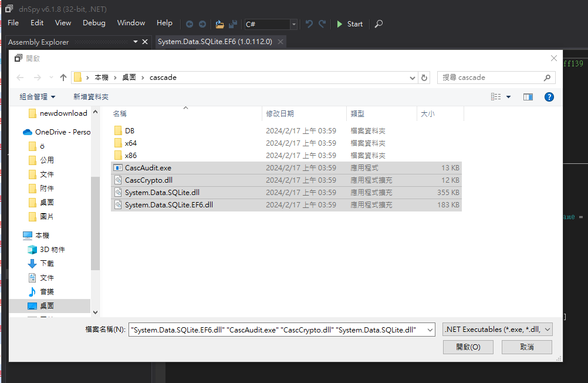
Task: Refresh the cascade folder listing
Action: tap(424, 78)
